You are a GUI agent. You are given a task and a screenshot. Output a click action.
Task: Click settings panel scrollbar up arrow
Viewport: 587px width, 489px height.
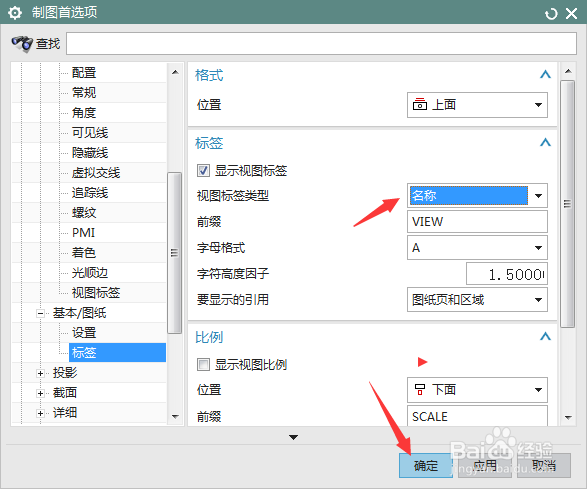coord(568,72)
